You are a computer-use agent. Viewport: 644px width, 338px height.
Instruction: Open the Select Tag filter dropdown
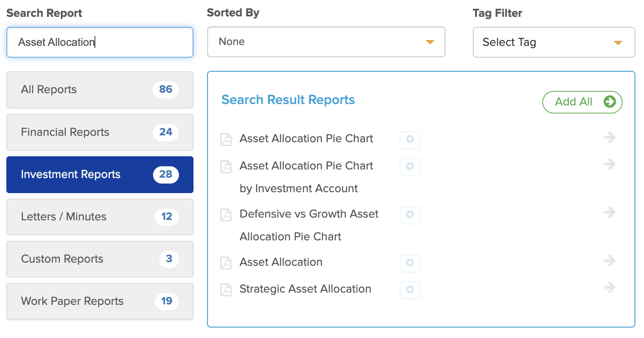coord(554,42)
